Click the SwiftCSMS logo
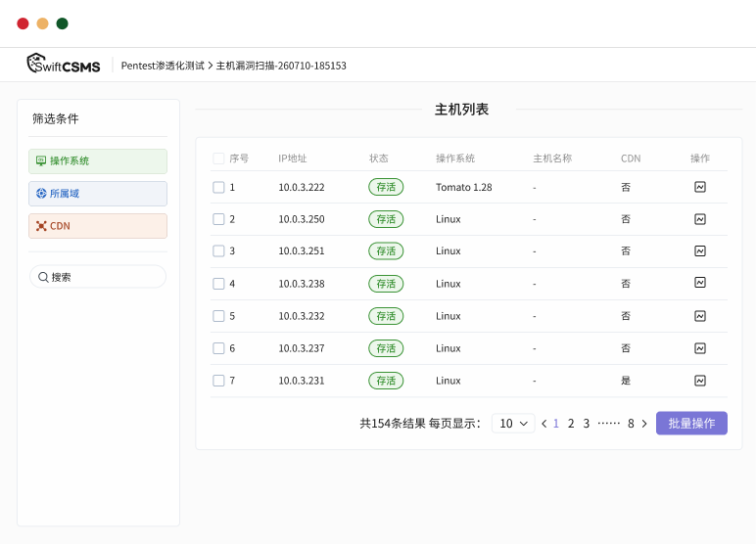The image size is (756, 544). pos(64,65)
